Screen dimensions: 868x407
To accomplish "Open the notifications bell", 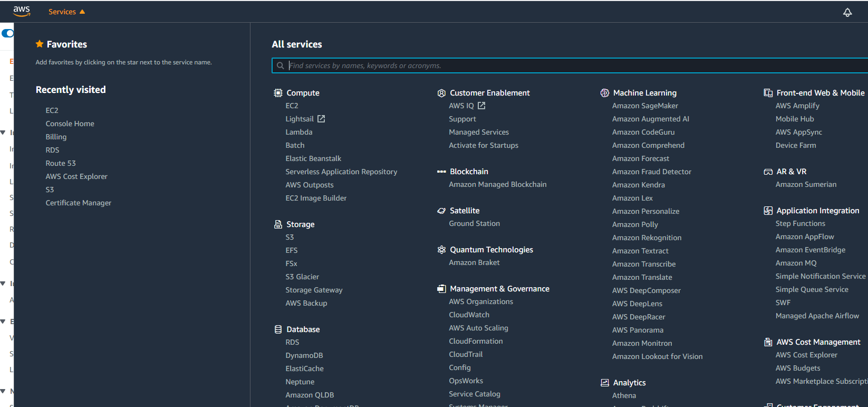I will [x=847, y=12].
